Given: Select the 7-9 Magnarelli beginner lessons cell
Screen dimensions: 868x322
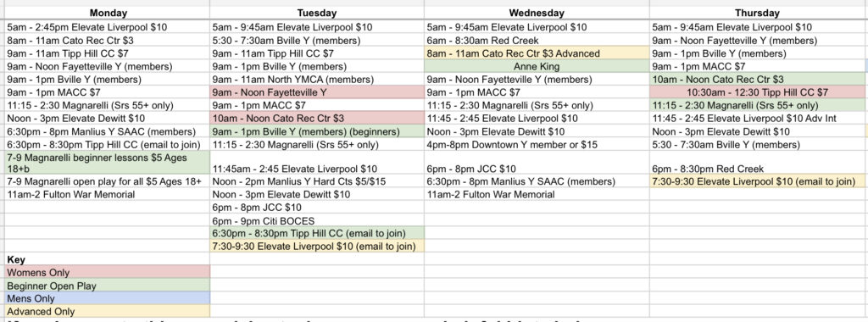Looking at the screenshot, I should click(108, 163).
